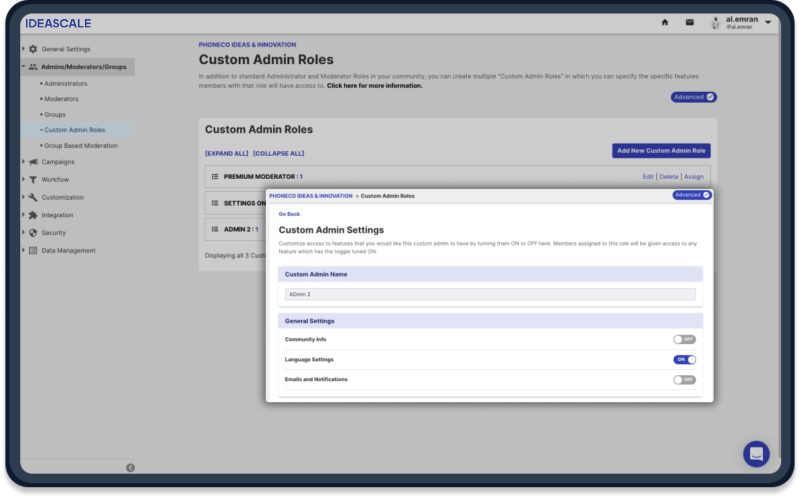Click the General Settings gear icon

(x=33, y=49)
